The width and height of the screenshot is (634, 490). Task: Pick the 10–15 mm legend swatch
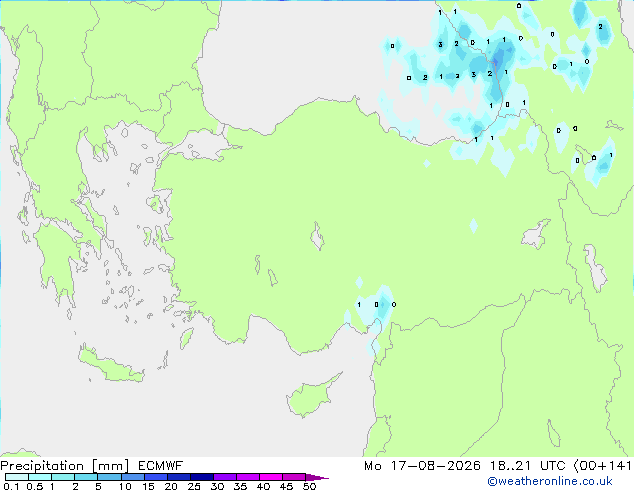pos(132,477)
